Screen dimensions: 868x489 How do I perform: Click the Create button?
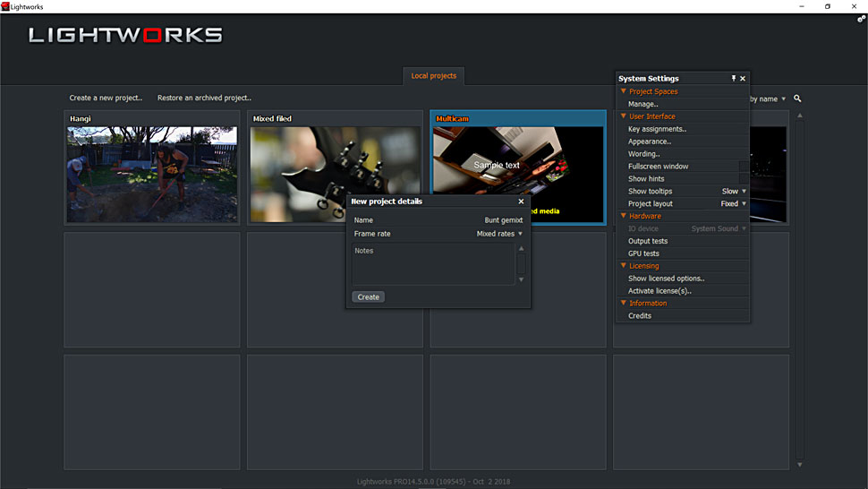368,297
